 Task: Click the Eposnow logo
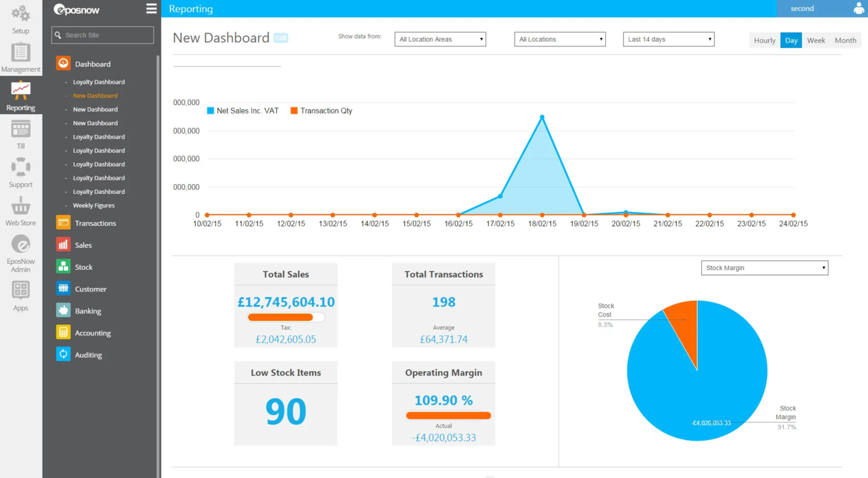77,9
